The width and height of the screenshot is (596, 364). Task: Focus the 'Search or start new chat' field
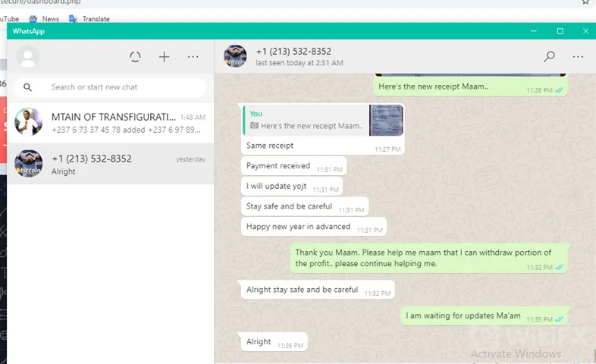pos(110,87)
